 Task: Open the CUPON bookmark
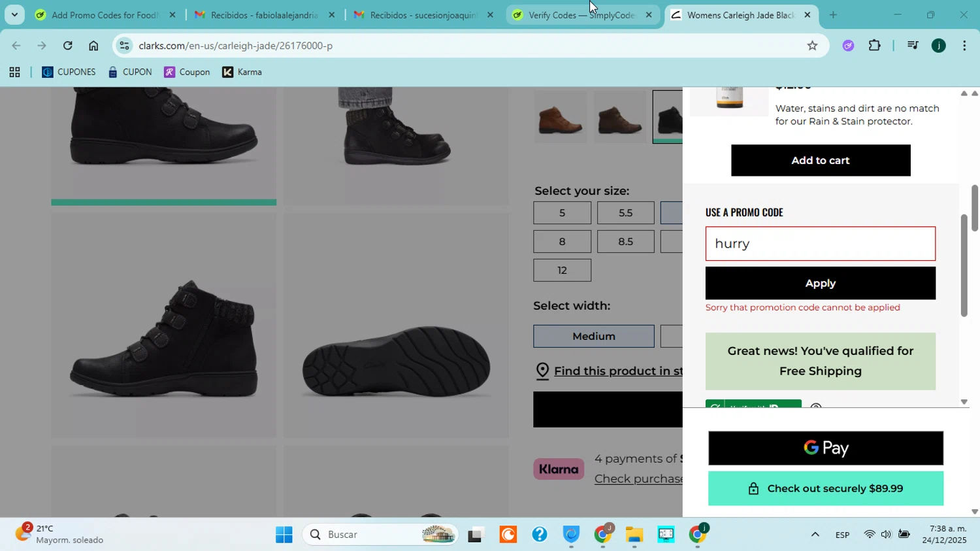(130, 72)
